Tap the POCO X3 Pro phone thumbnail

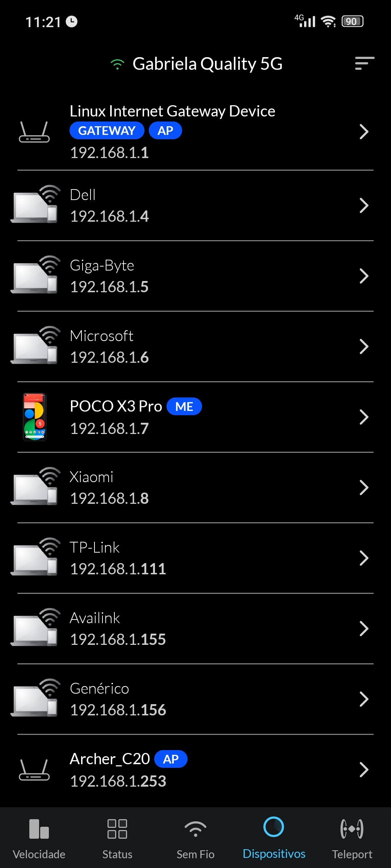click(35, 417)
